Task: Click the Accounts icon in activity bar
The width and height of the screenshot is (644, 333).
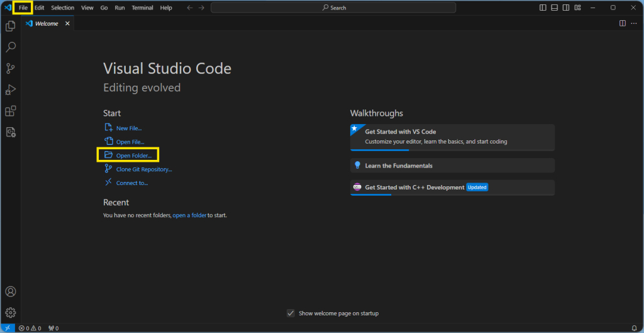Action: pos(10,291)
